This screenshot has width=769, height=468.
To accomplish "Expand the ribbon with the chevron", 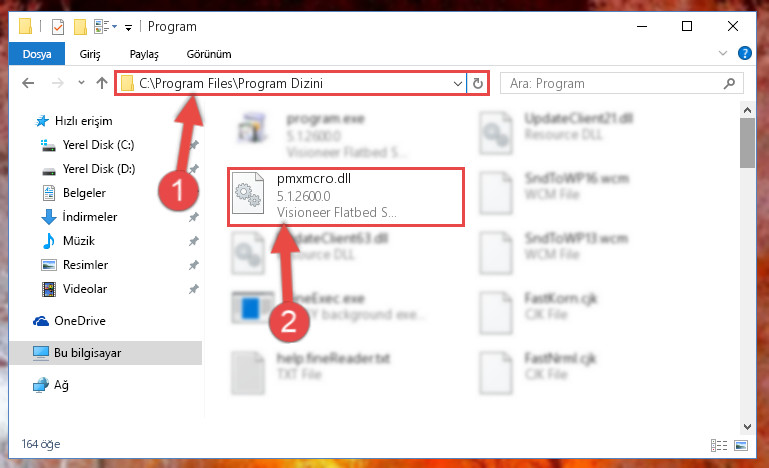I will (722, 53).
